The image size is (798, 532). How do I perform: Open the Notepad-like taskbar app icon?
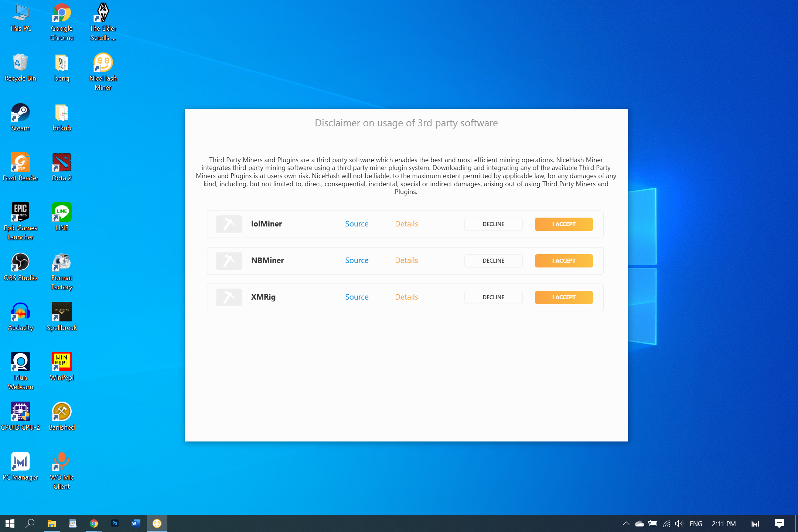tap(73, 524)
